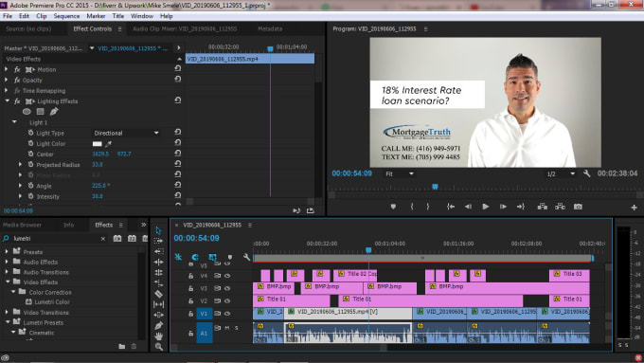644x363 pixels.
Task: Open the Marker menu
Action: [96, 16]
